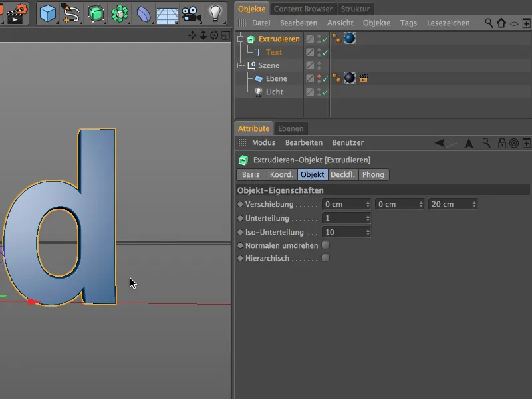Viewport: 532px width, 399px height.
Task: Click the Verschiebung animation radio dot
Action: tap(240, 204)
